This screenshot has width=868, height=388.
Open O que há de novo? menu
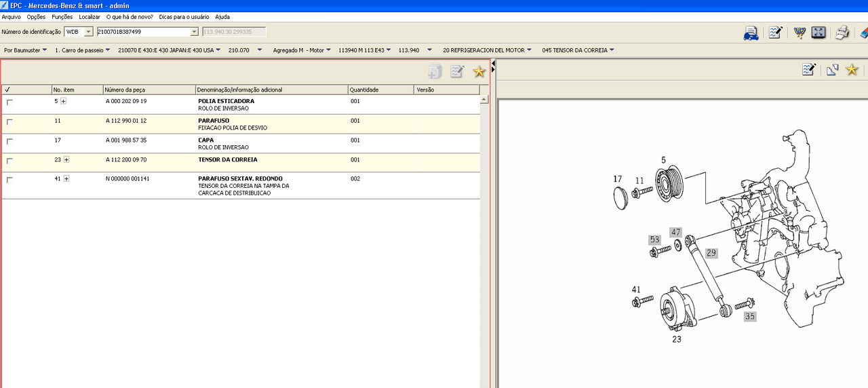click(130, 16)
